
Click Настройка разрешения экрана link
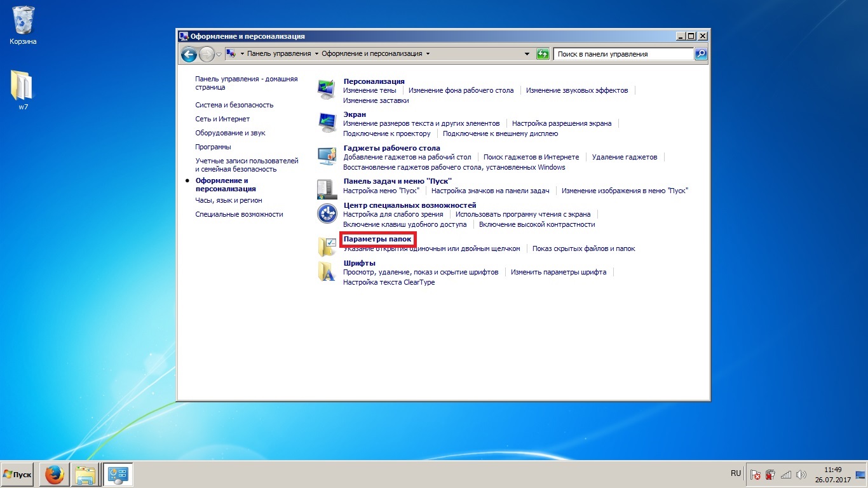pyautogui.click(x=562, y=123)
